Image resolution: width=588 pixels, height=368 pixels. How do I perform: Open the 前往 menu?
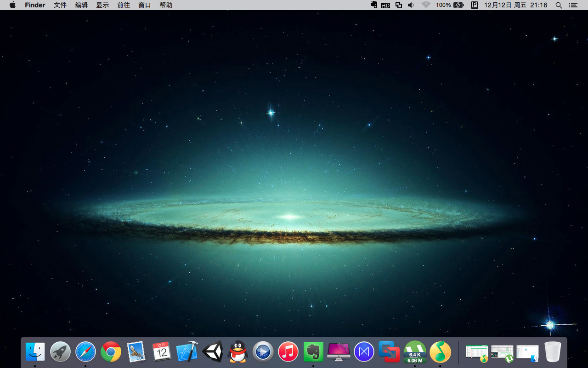click(124, 5)
